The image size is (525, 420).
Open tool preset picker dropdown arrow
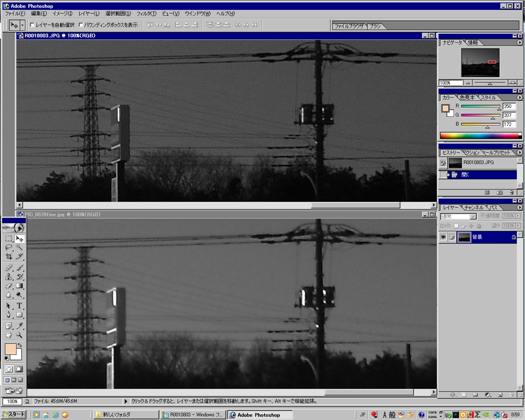coord(23,25)
